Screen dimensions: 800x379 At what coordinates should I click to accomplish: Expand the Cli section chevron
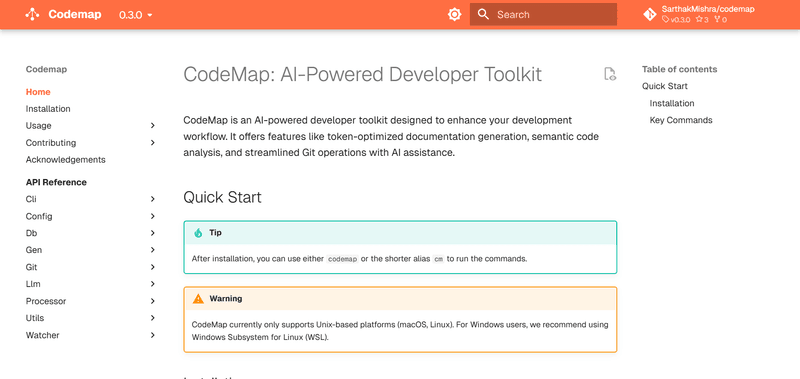tap(153, 199)
